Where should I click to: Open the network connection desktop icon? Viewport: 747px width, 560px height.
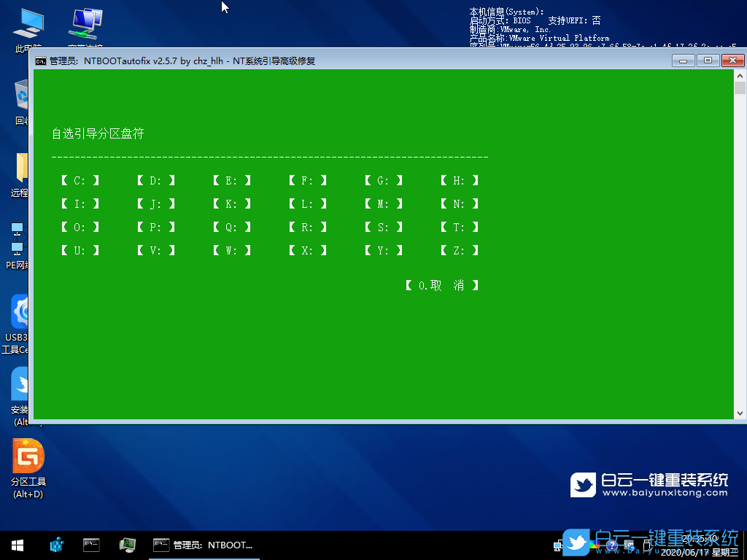pyautogui.click(x=85, y=26)
